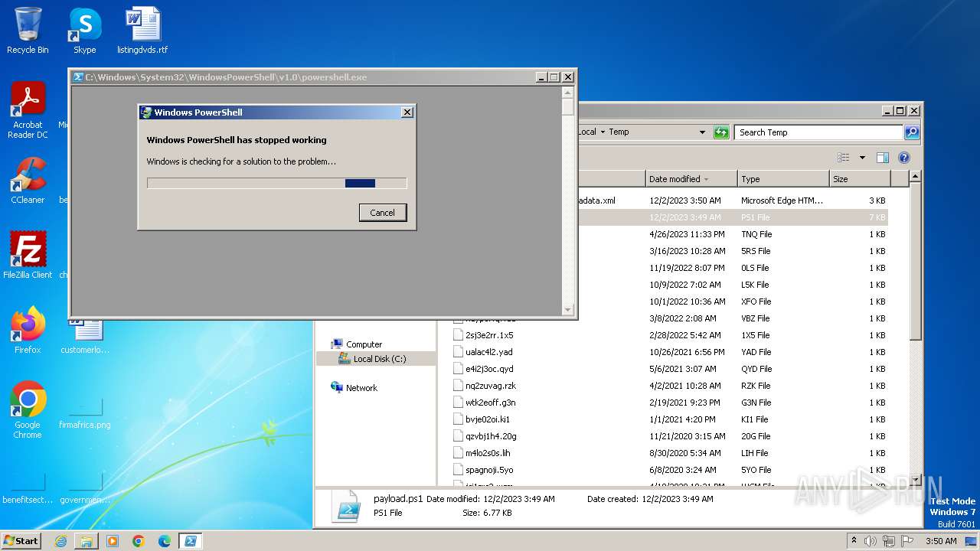Screen dimensions: 980x551
Task: Open CCleaner desktop shortcut
Action: click(28, 181)
